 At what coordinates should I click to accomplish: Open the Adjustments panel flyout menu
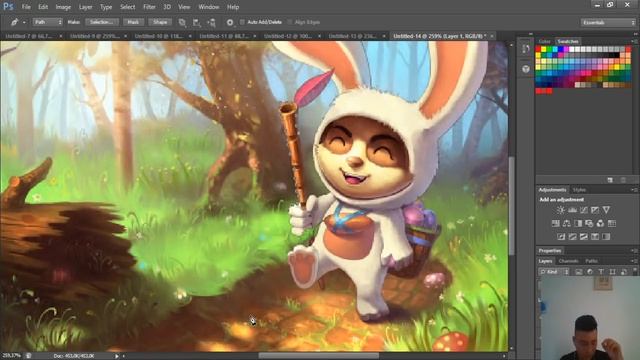coord(634,190)
